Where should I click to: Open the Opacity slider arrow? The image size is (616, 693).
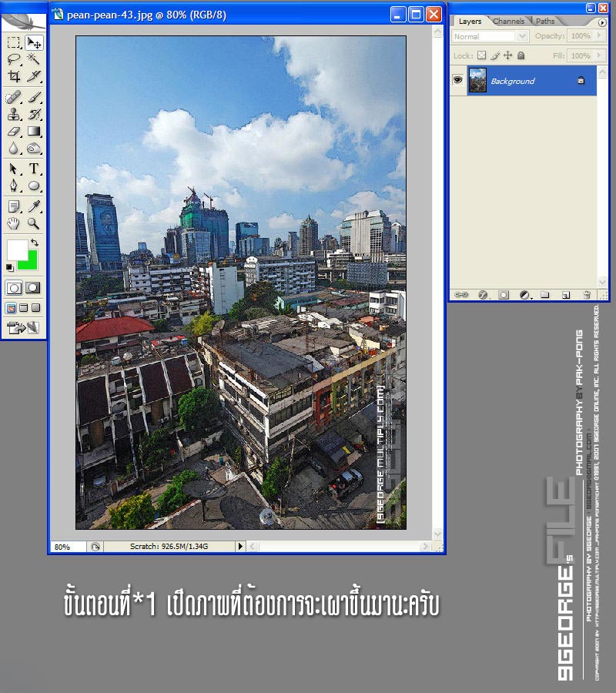click(599, 35)
